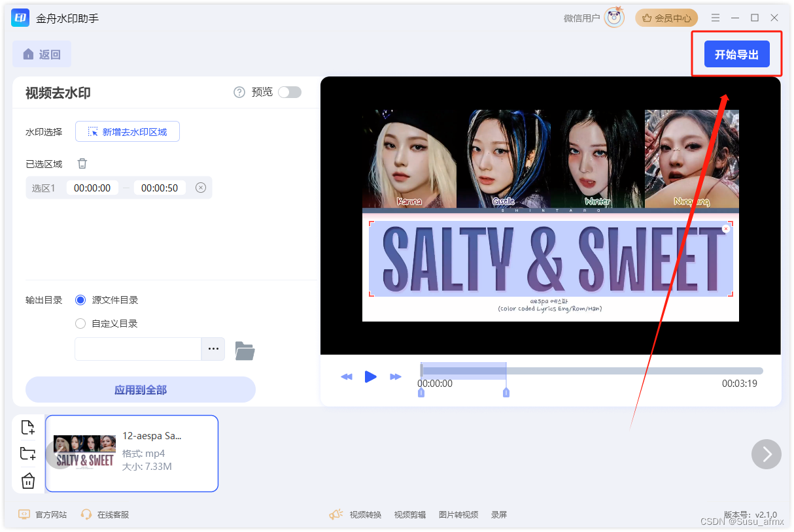This screenshot has height=532, width=794.
Task: Click the custom output path field
Action: pyautogui.click(x=138, y=349)
